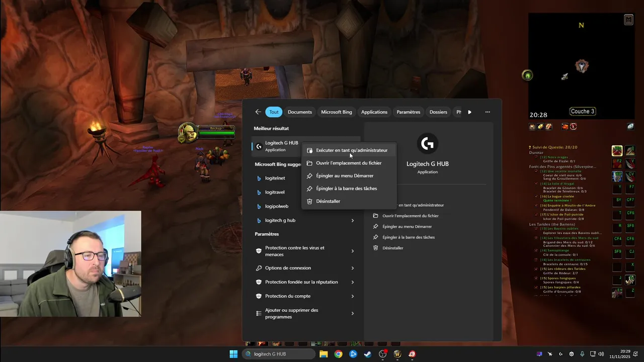This screenshot has height=362, width=644.
Task: Open the minimap tracking round button
Action: 527,75
